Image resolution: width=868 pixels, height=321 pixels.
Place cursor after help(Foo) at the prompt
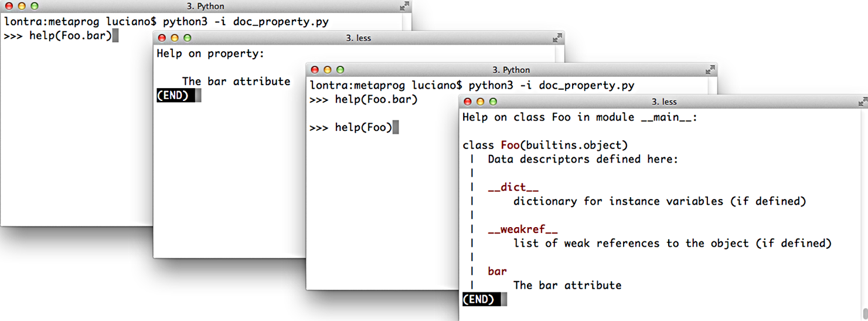pyautogui.click(x=396, y=127)
